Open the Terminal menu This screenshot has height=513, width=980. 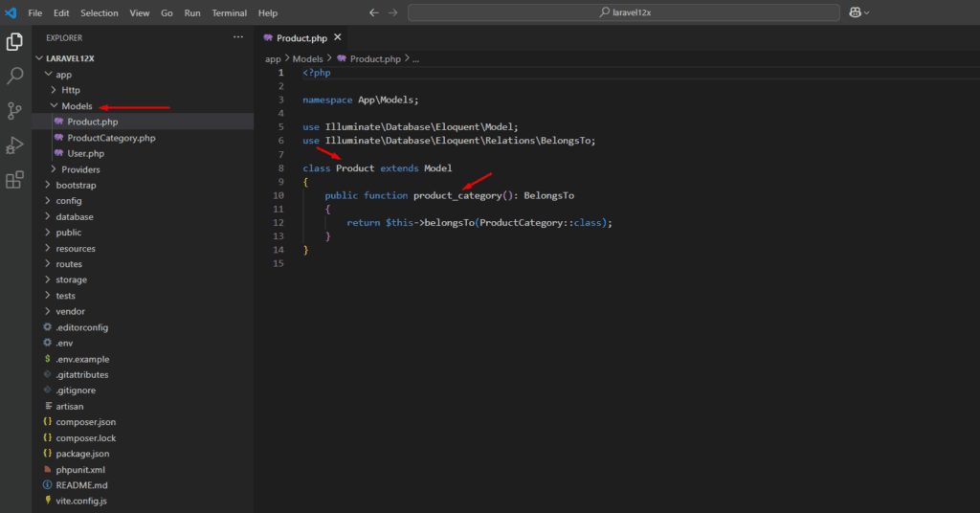pos(229,13)
